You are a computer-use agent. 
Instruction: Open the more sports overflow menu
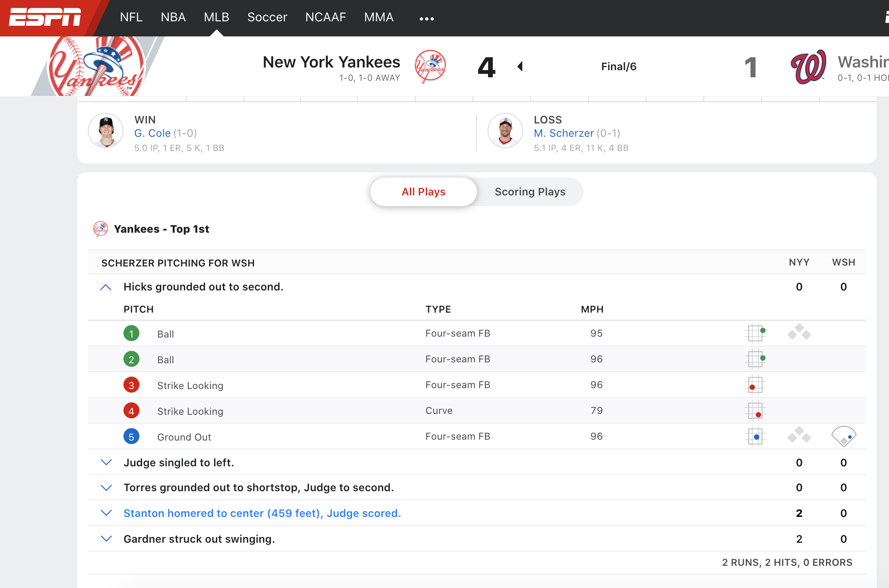click(426, 18)
